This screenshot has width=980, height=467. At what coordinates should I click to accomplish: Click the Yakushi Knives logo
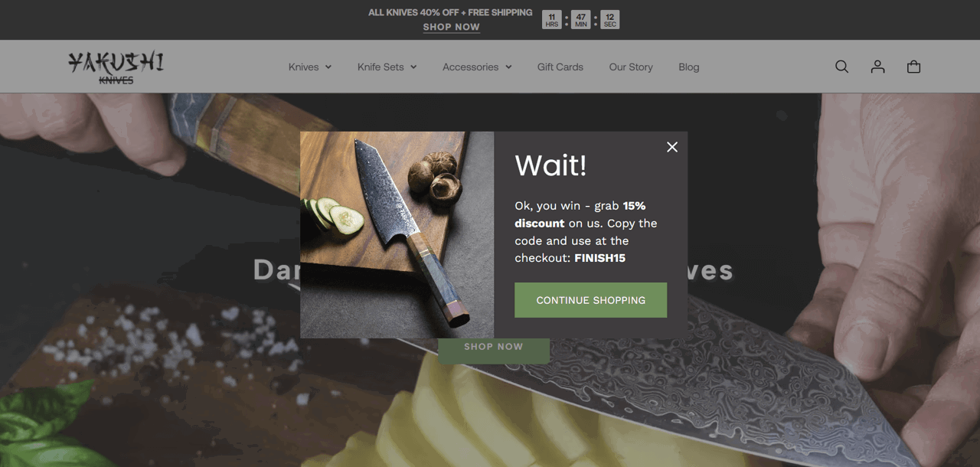point(116,67)
